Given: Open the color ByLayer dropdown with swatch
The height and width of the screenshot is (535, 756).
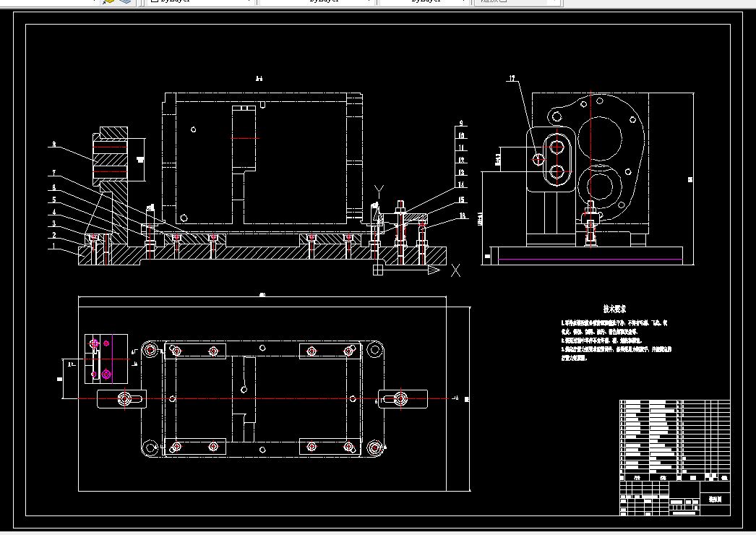Looking at the screenshot, I should 200,1.
